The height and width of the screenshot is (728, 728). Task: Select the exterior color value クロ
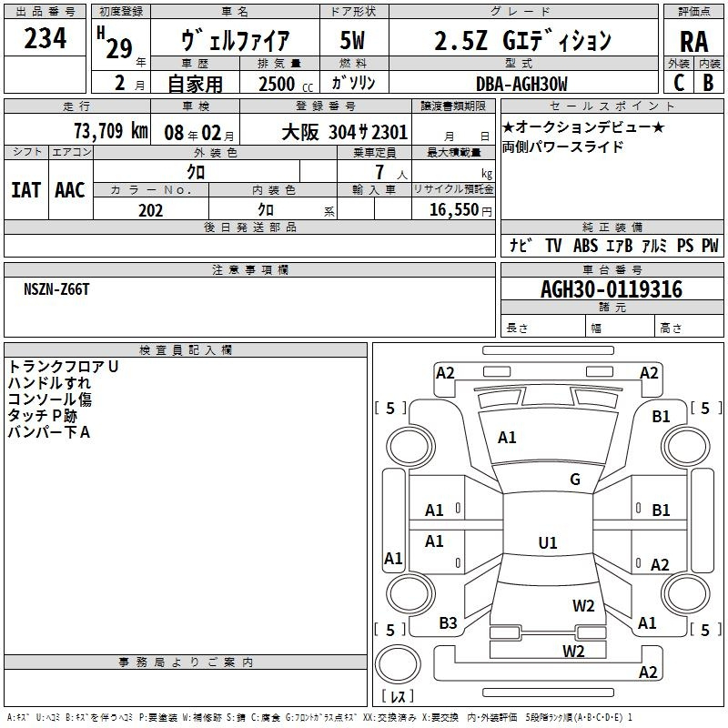tap(196, 172)
